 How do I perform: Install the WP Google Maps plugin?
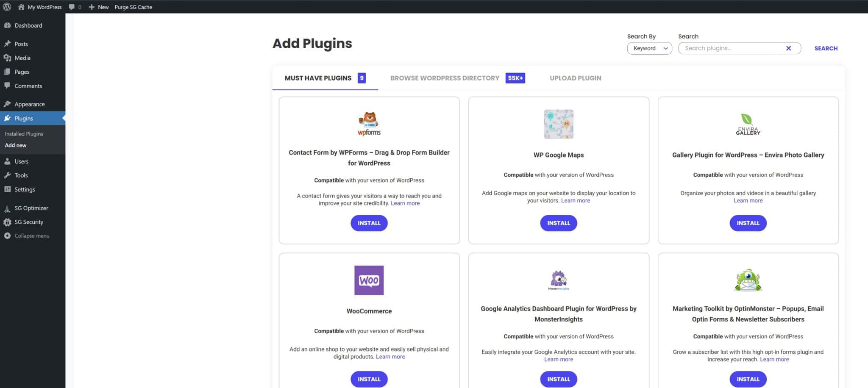(x=558, y=223)
